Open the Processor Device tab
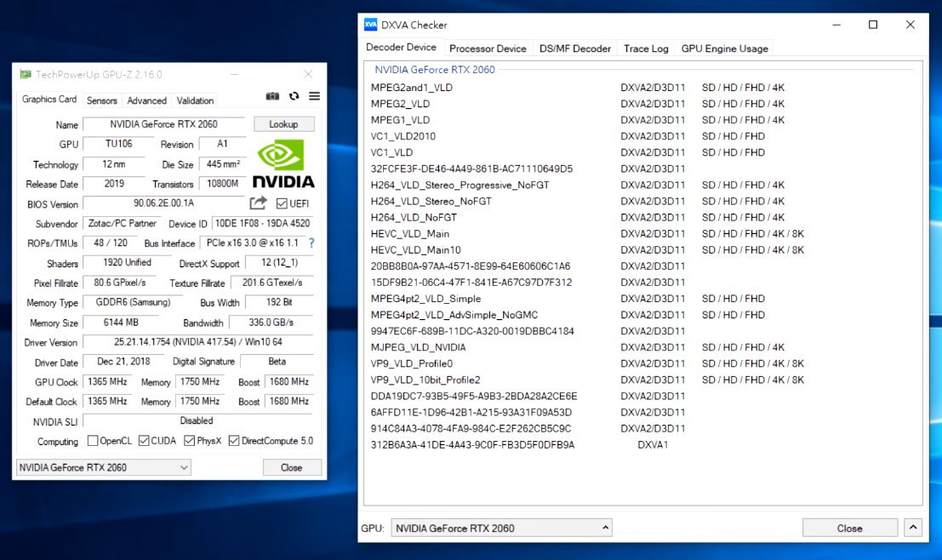 pyautogui.click(x=488, y=49)
